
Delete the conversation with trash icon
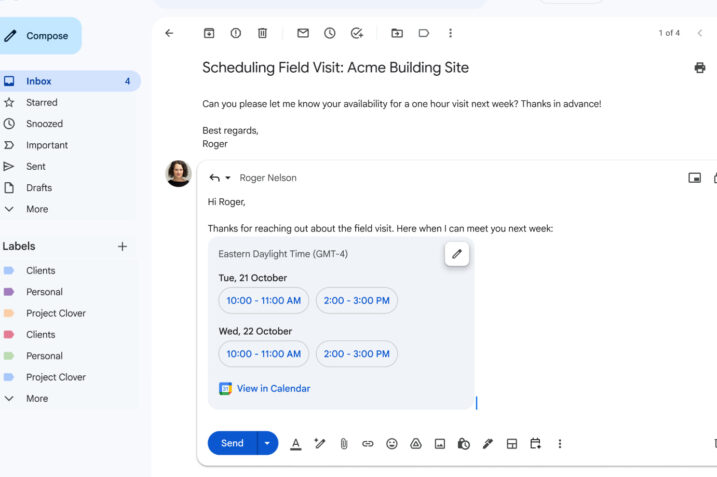click(x=262, y=33)
